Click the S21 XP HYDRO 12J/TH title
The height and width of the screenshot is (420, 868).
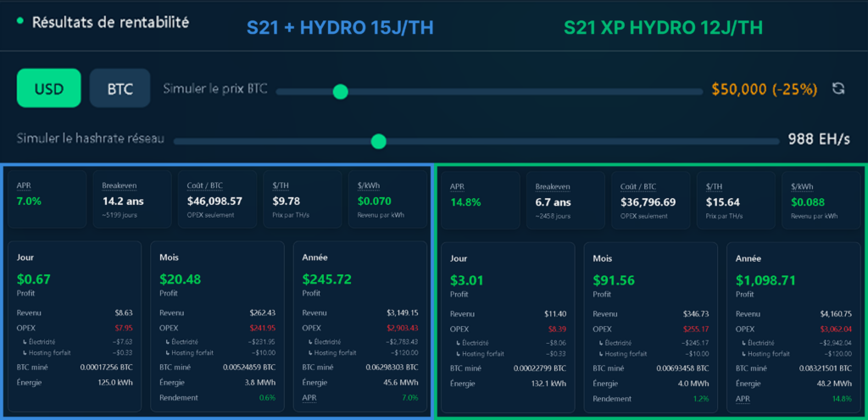coord(663,28)
